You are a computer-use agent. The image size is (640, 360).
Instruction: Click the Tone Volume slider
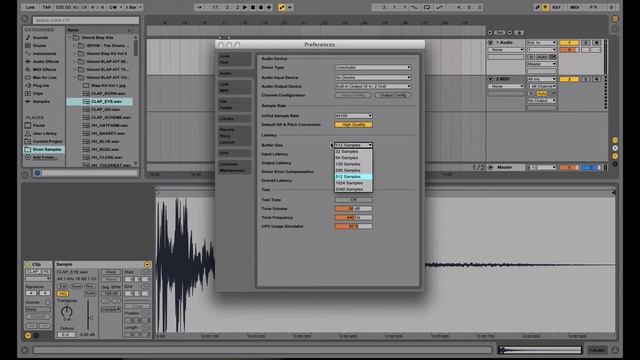point(353,209)
